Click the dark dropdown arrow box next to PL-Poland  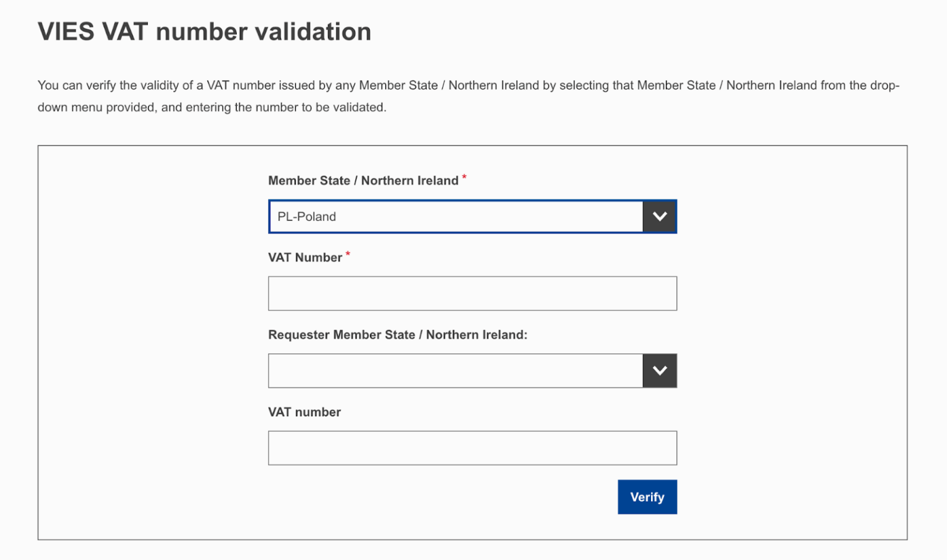click(x=660, y=216)
